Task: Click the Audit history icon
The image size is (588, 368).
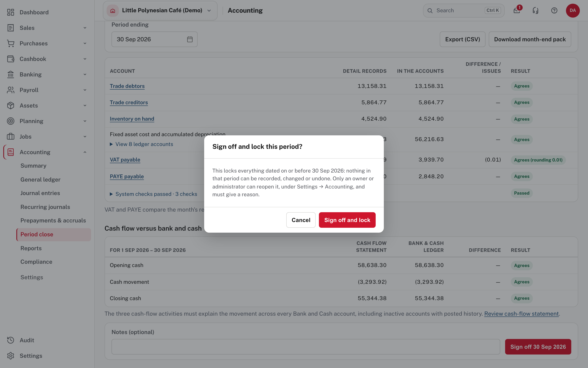Action: pos(10,340)
